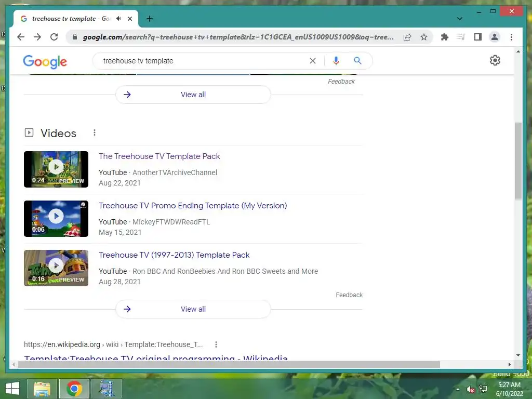Click the horizontal scrollbar thumb
Screen dimensions: 532x399
point(229,364)
